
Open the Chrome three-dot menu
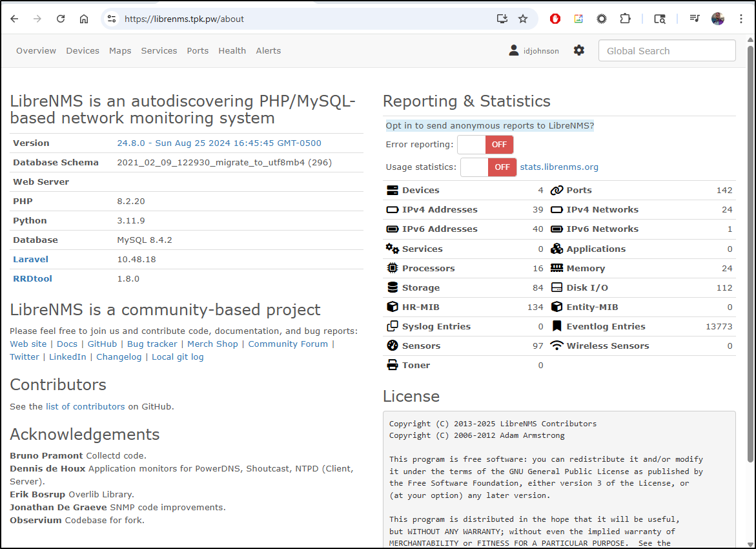(741, 19)
